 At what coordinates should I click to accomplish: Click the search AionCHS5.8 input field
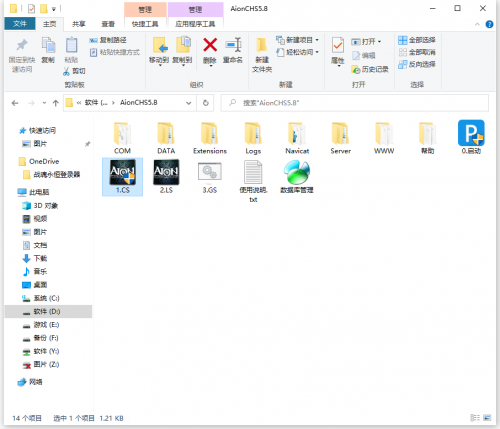pos(355,103)
